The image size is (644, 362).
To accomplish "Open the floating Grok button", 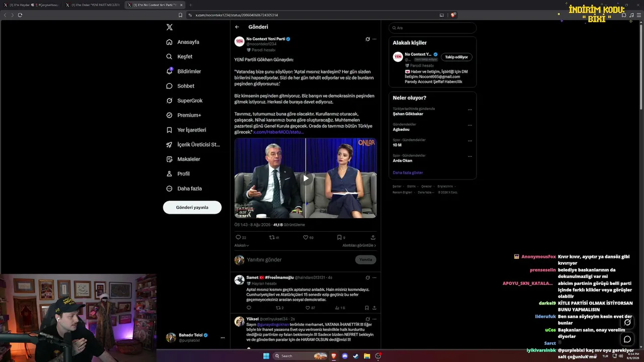I will coord(627,322).
